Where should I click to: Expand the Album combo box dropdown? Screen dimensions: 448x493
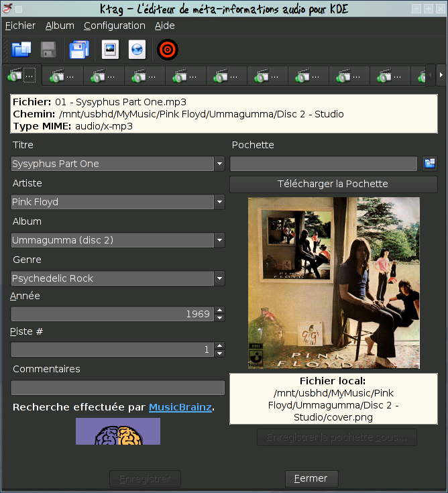pos(219,240)
